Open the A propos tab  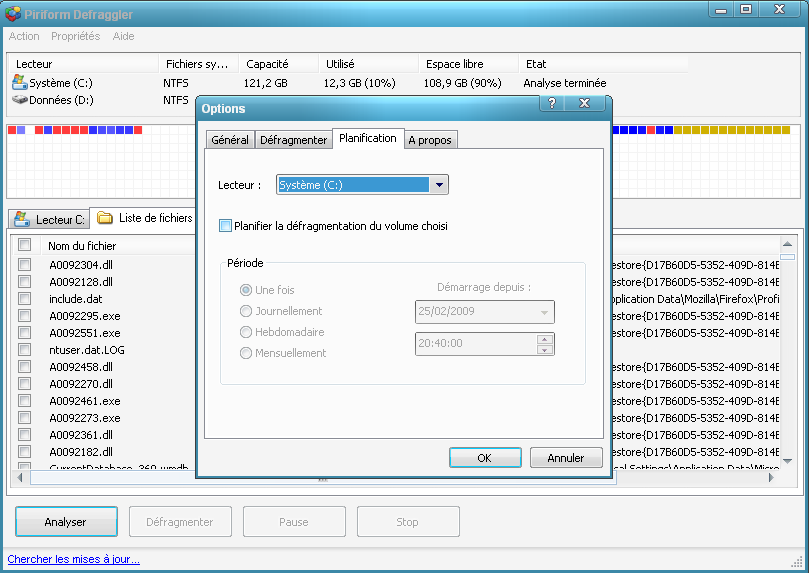coord(430,140)
